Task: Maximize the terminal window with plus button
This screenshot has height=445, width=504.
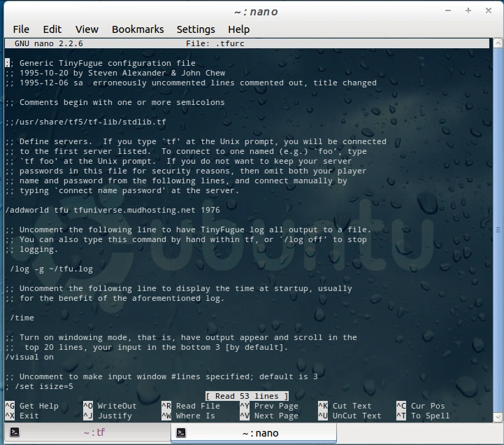Action: click(x=468, y=10)
